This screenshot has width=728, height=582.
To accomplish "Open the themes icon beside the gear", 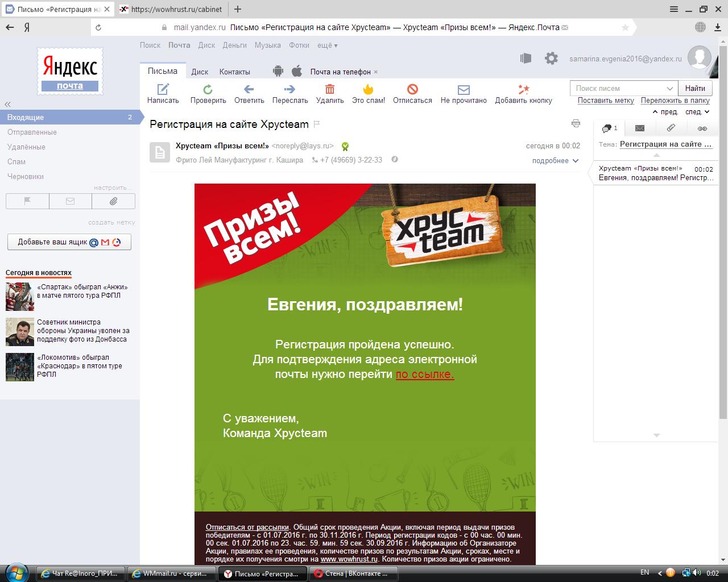I will (x=526, y=58).
